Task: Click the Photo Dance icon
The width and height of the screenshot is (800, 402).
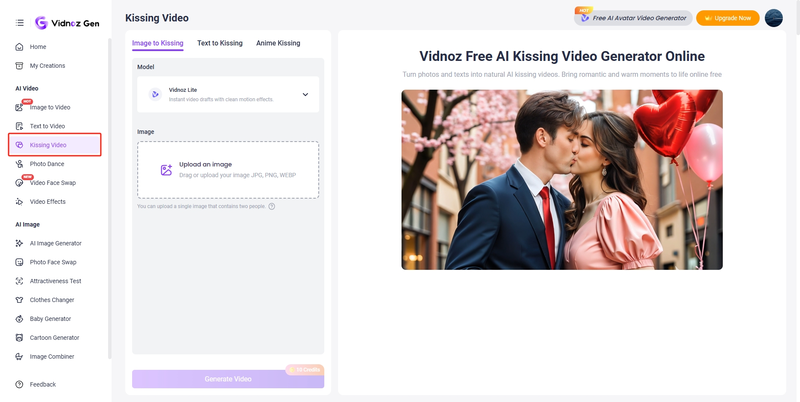Action: [19, 164]
